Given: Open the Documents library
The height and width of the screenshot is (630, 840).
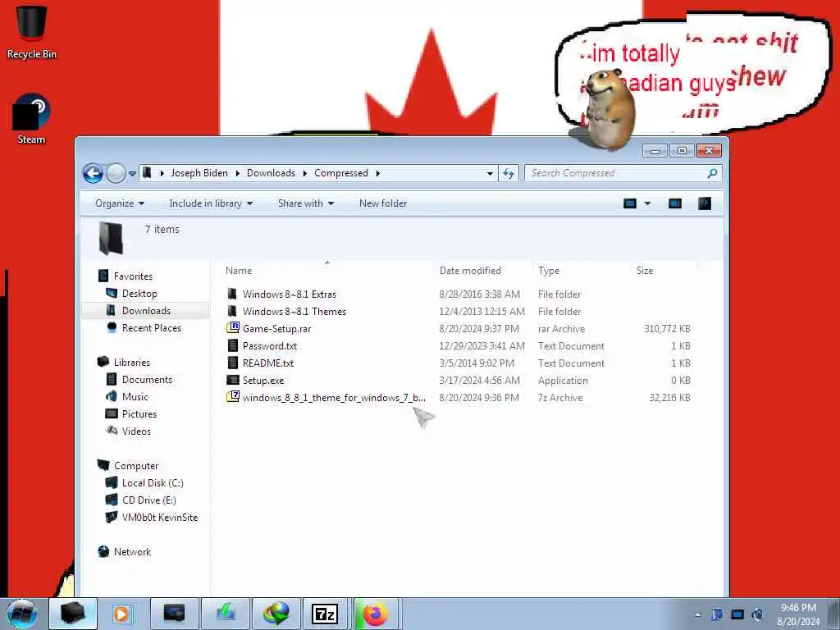Looking at the screenshot, I should [147, 380].
